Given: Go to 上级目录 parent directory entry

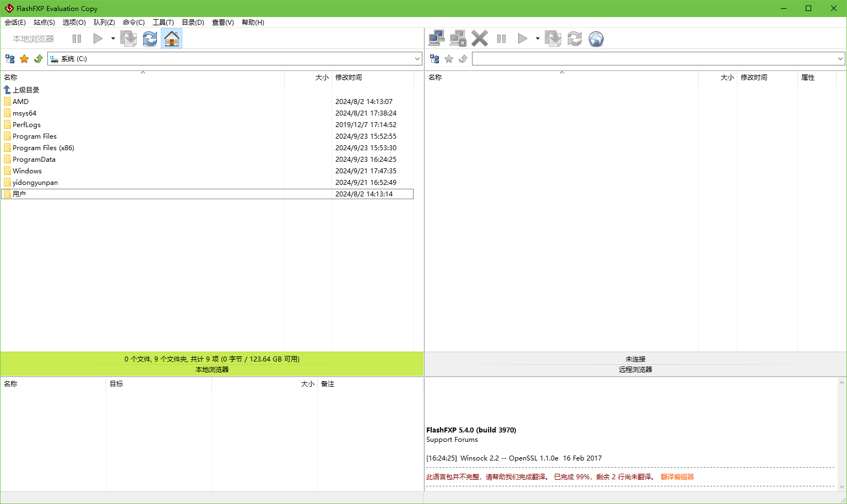Looking at the screenshot, I should click(26, 90).
